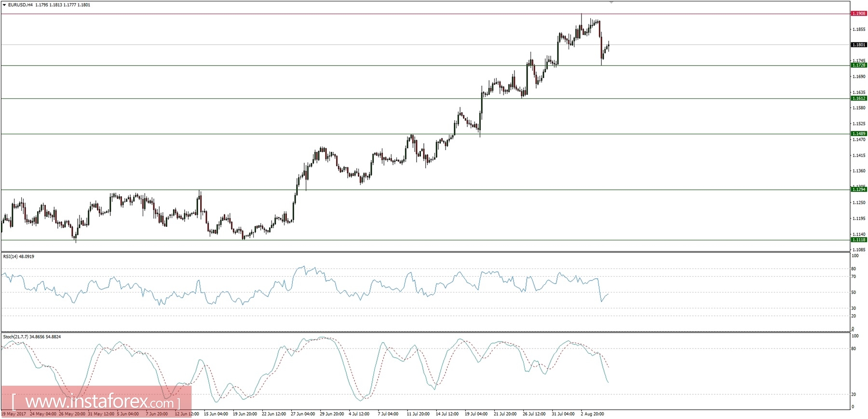868x419 pixels.
Task: Select the green 1.1612 level price tag
Action: 859,98
